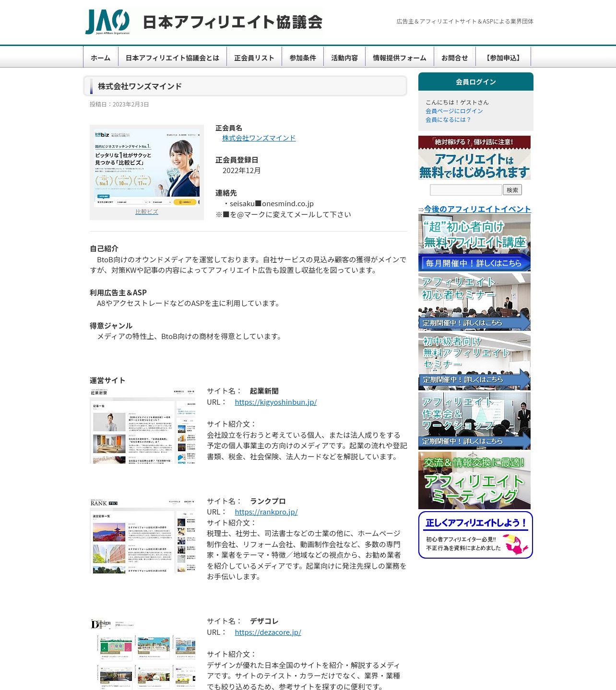Open 情報提供フォーム navigation item
Image resolution: width=616 pixels, height=690 pixels.
pyautogui.click(x=400, y=58)
